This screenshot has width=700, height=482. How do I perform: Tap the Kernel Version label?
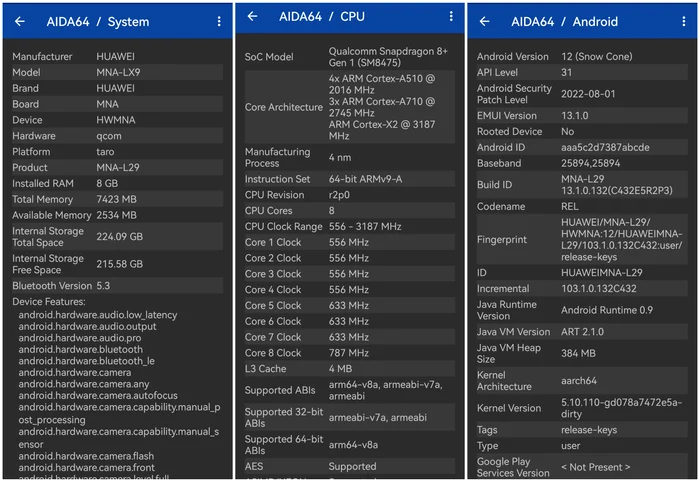(x=508, y=408)
